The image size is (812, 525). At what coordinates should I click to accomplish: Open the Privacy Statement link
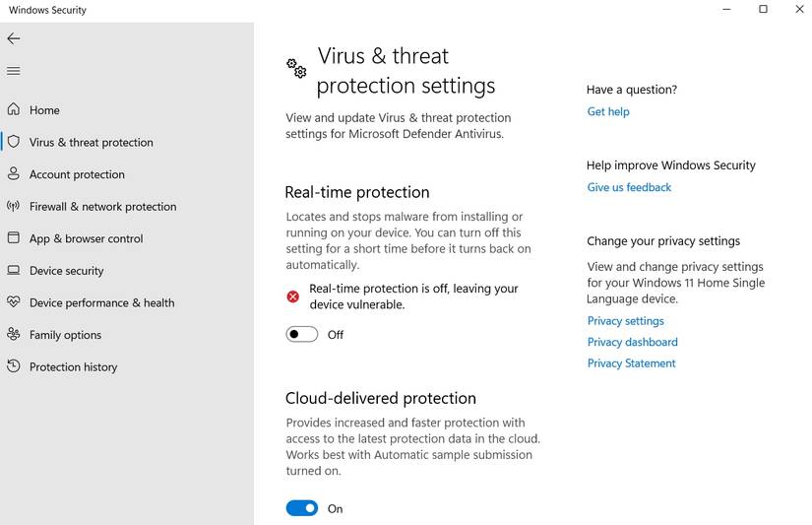coord(631,363)
